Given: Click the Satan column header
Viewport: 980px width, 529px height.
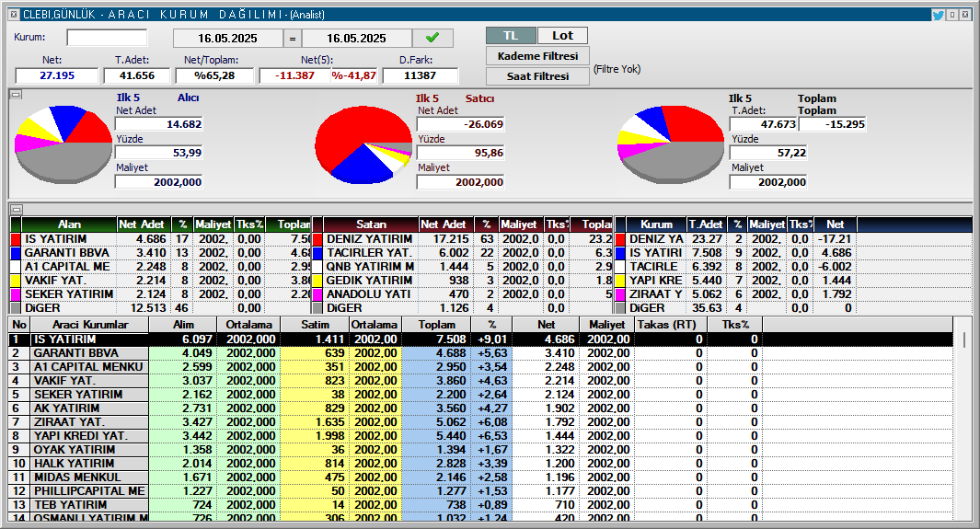Looking at the screenshot, I should pos(371,224).
